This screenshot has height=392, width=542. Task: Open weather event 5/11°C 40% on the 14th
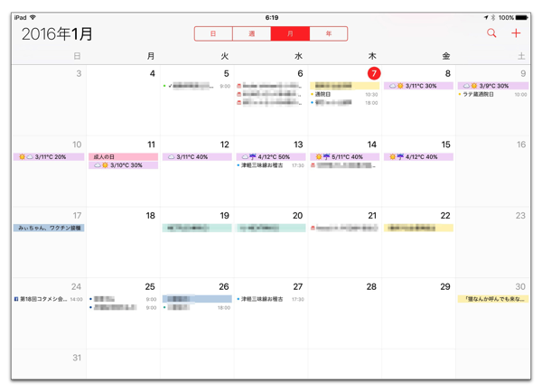pyautogui.click(x=345, y=157)
